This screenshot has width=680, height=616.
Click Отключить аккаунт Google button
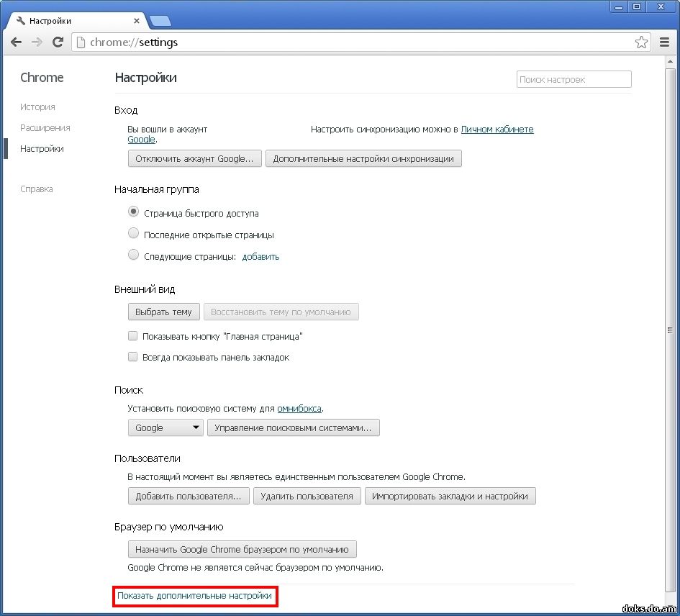tap(195, 158)
